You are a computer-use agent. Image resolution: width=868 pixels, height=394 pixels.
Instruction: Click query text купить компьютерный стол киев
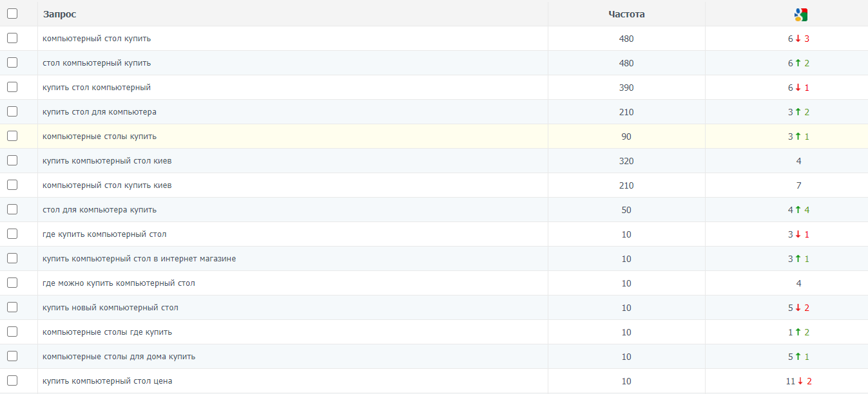pyautogui.click(x=107, y=161)
